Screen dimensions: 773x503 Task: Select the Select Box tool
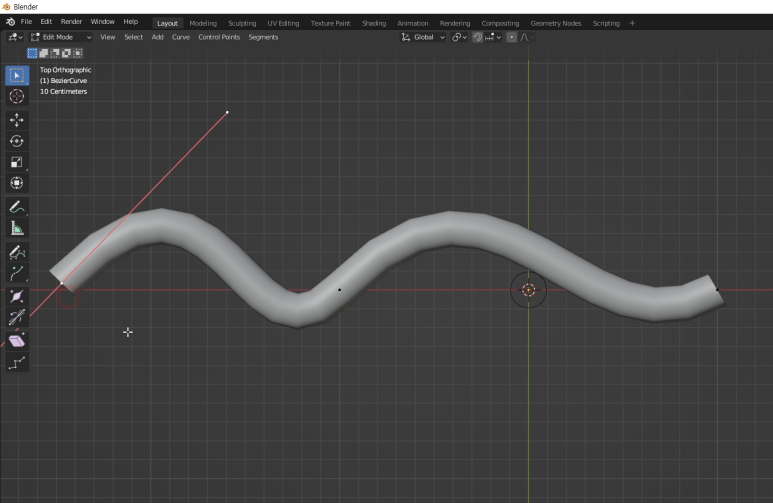tap(17, 75)
